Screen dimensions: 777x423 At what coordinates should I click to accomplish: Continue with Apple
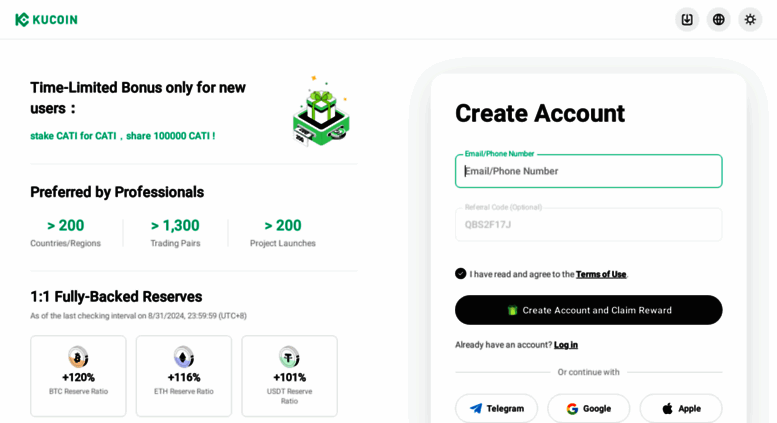tap(681, 409)
